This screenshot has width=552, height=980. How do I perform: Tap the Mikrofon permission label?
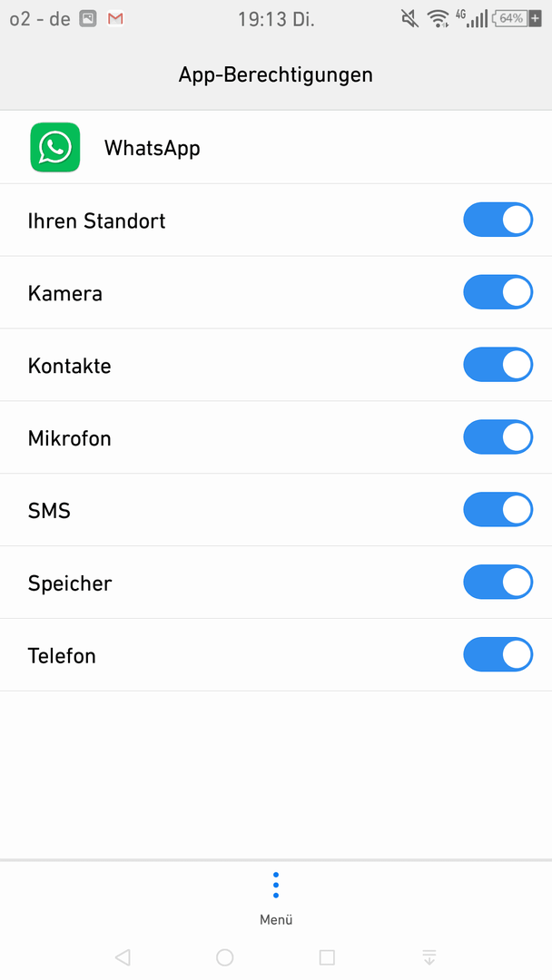coord(69,438)
